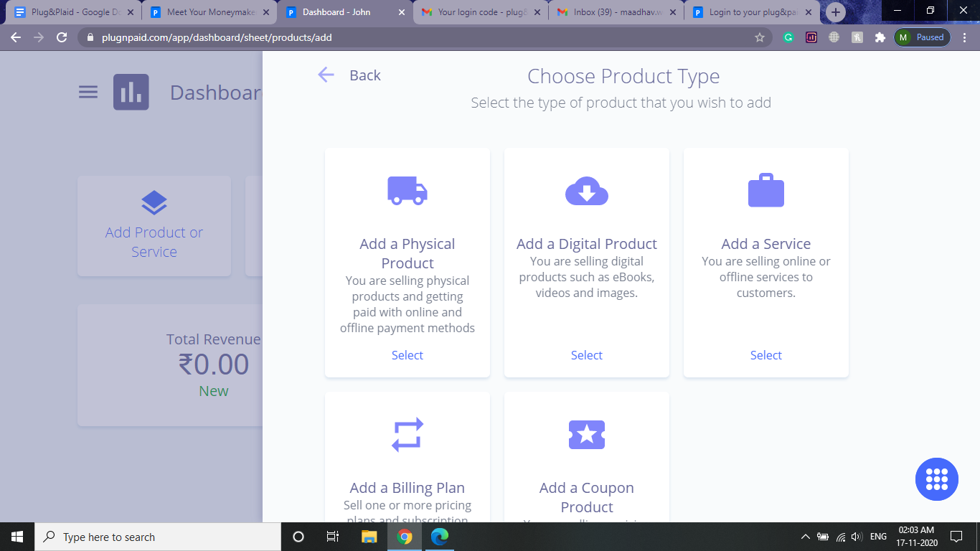This screenshot has height=551, width=980.
Task: Click the star ticket Coupon Product icon
Action: 587,435
